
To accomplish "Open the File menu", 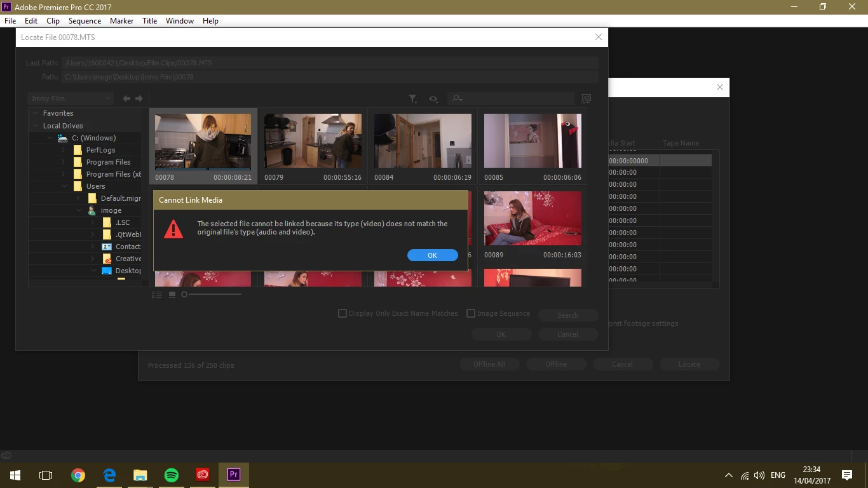I will pos(10,21).
